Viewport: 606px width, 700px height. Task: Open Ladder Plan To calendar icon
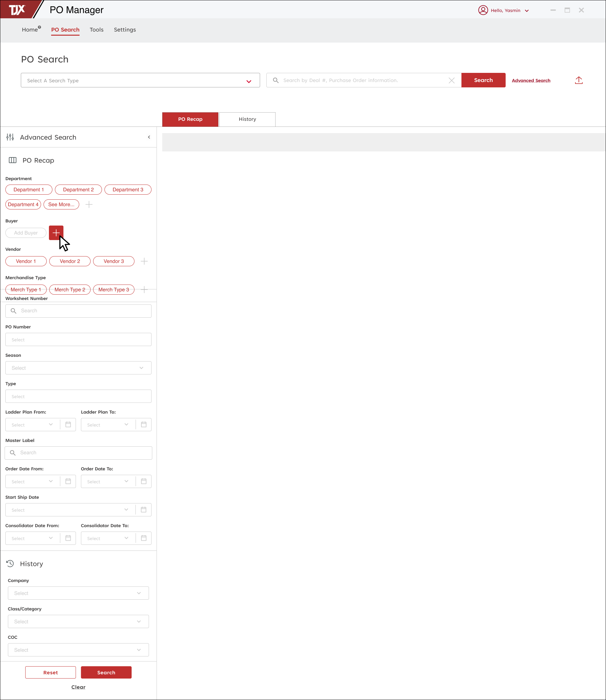pyautogui.click(x=144, y=425)
